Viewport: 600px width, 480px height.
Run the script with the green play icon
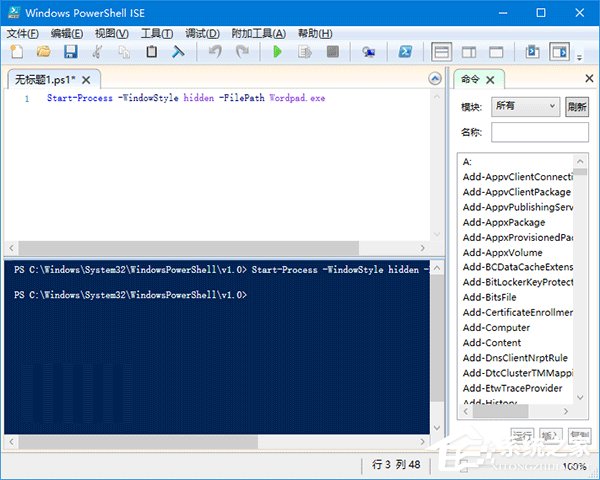(x=277, y=52)
